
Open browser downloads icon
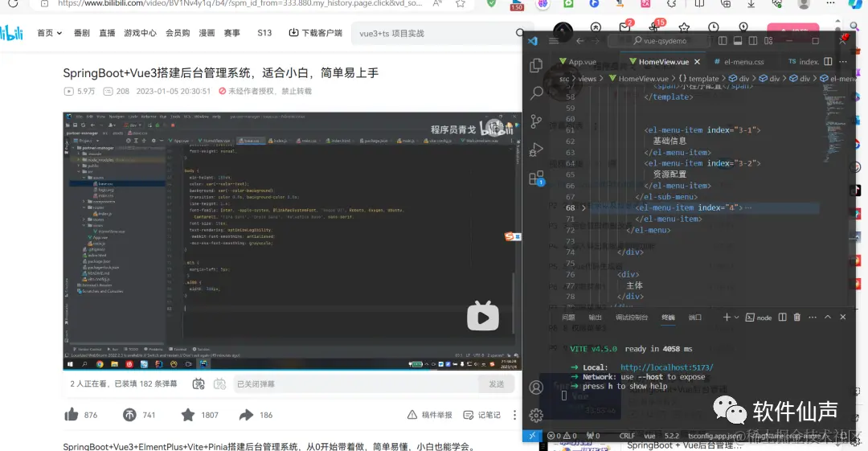751,3
